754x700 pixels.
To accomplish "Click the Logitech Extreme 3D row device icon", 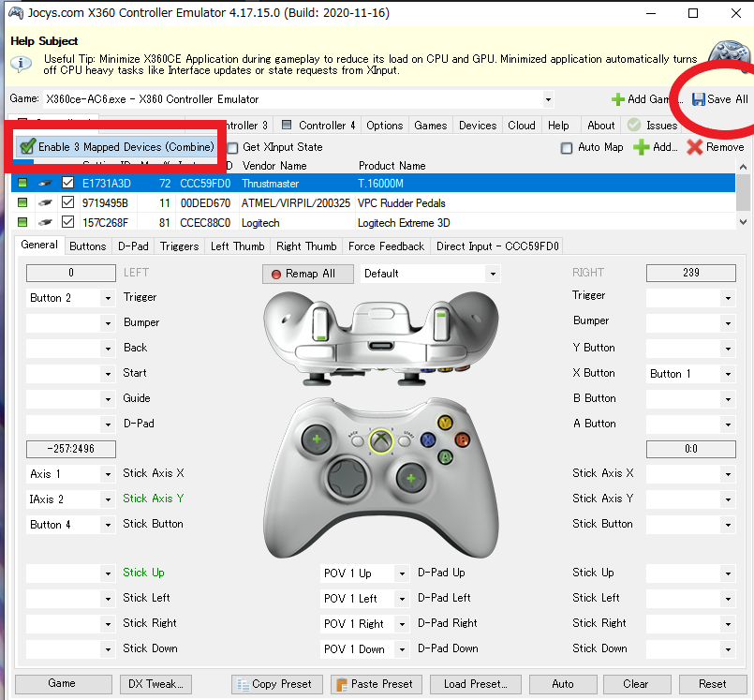I will [x=45, y=223].
